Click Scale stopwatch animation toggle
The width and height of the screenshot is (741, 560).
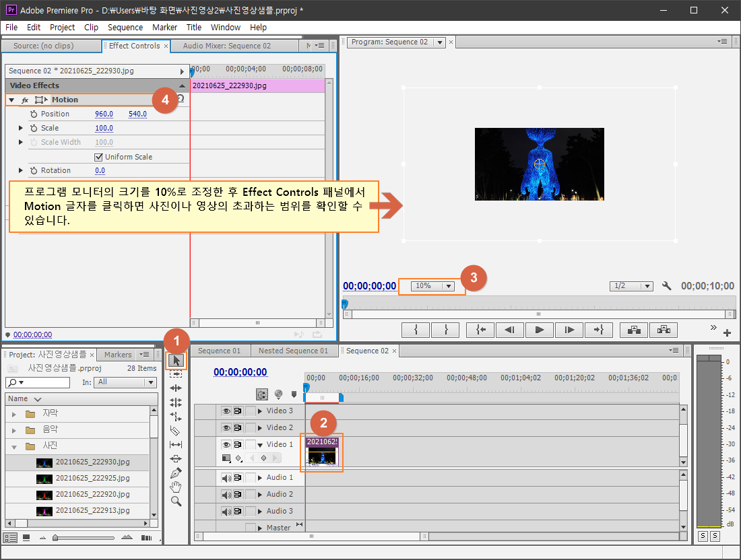34,128
